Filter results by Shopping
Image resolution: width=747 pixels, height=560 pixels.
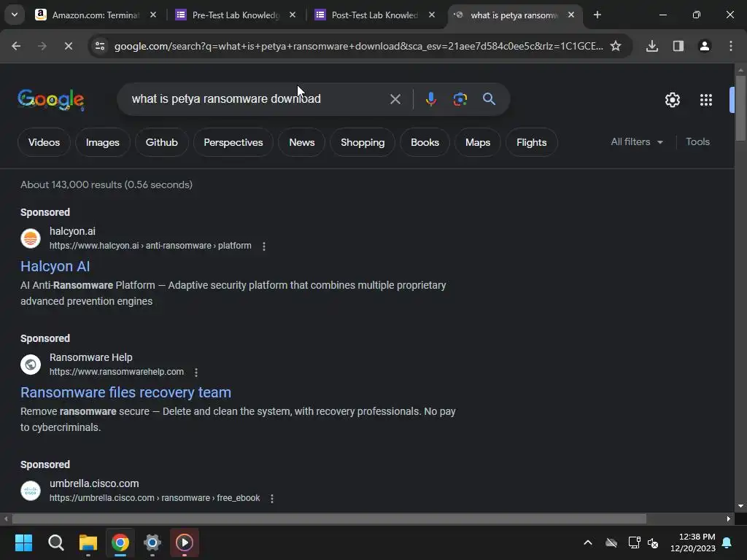[x=363, y=142]
